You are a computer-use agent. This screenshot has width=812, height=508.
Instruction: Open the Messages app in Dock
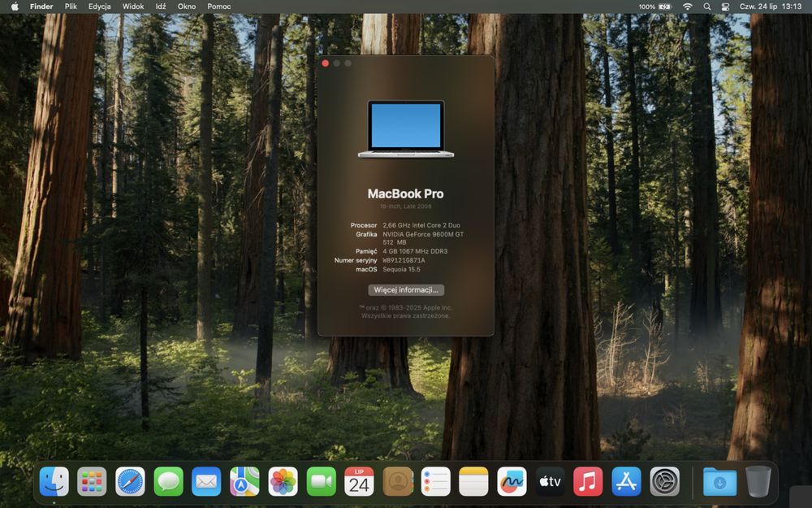click(x=168, y=481)
